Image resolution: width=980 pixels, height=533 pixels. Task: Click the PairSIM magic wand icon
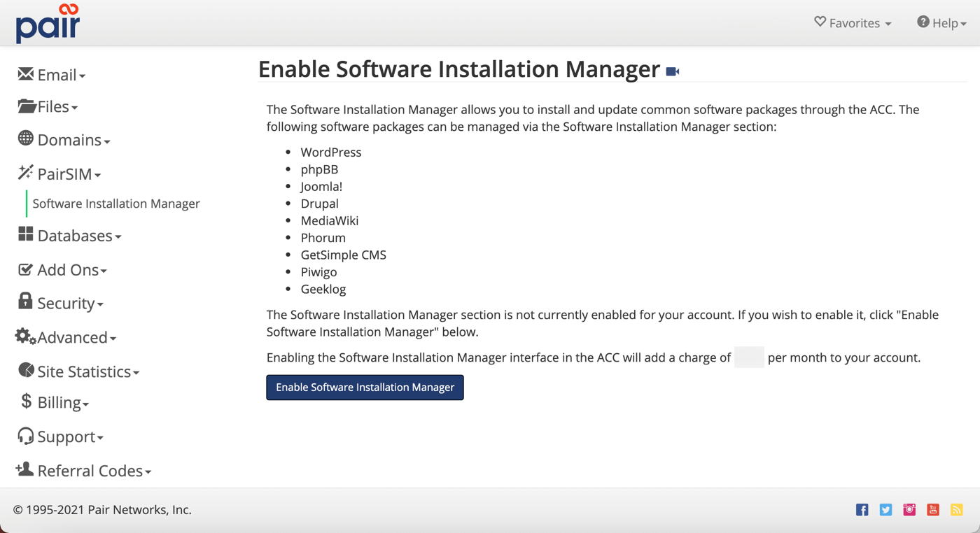[26, 172]
